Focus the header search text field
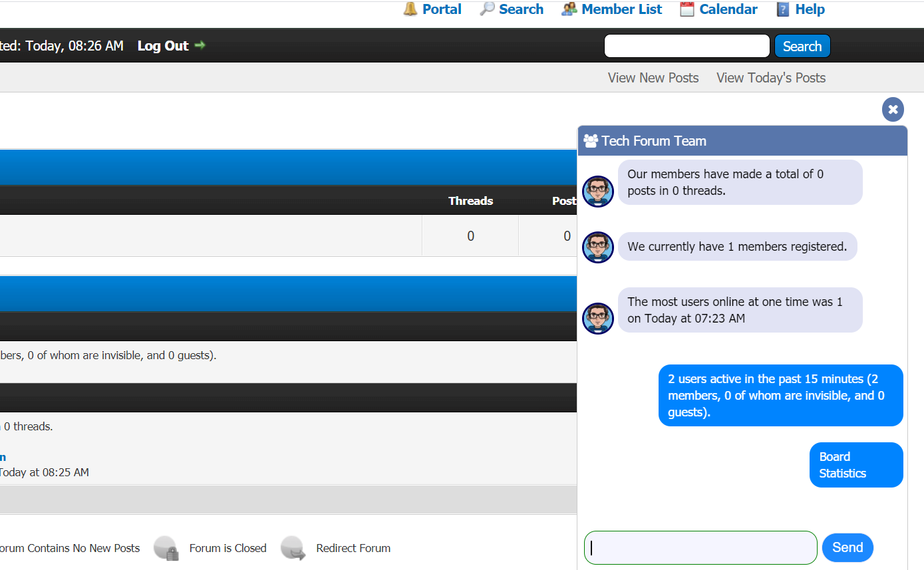Viewport: 924px width, 570px height. coord(687,46)
